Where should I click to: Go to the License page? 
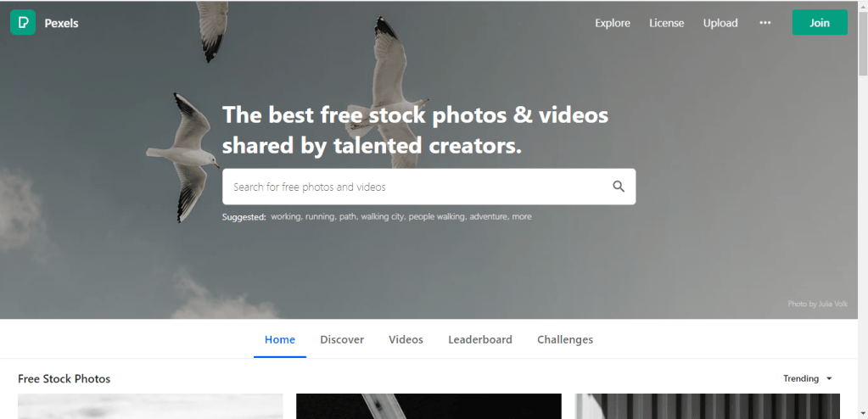pos(666,23)
